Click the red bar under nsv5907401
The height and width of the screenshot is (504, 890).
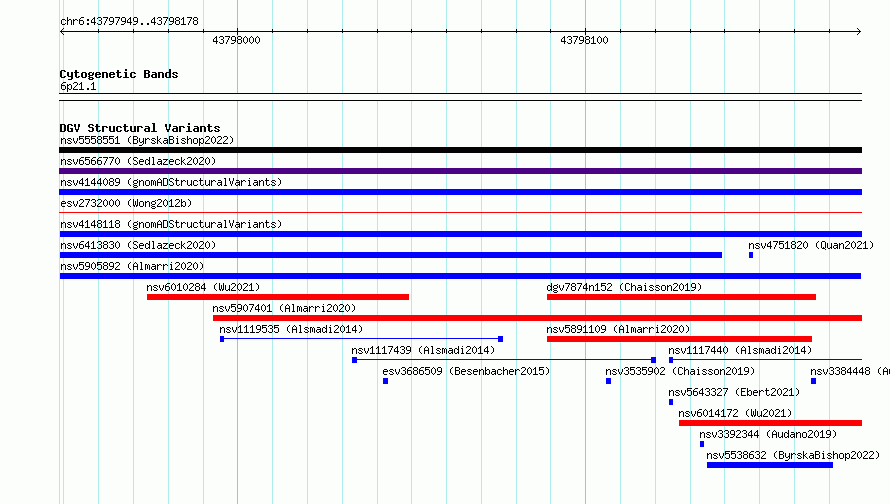point(538,318)
